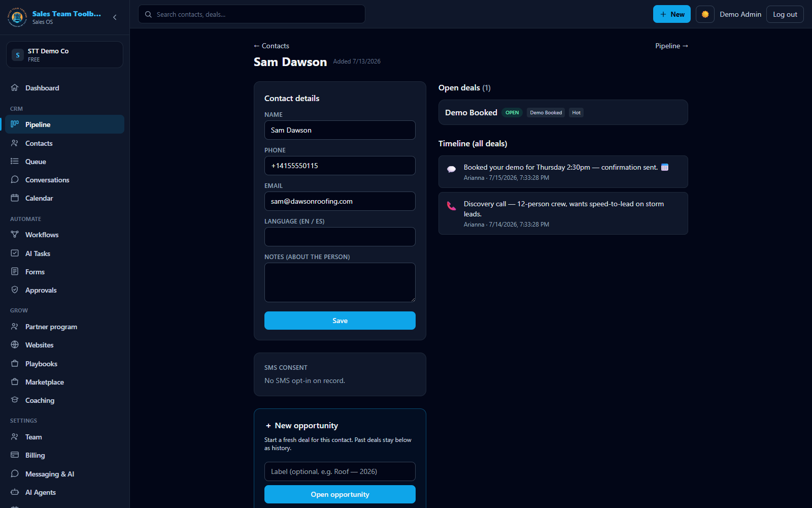Click the Partner program icon
This screenshot has height=508, width=812.
pyautogui.click(x=15, y=326)
